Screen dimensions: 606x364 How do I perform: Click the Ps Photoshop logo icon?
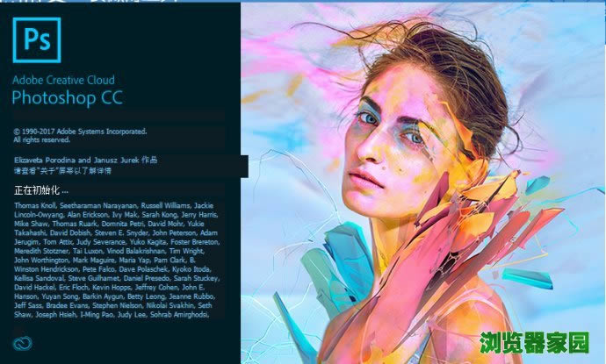(37, 40)
